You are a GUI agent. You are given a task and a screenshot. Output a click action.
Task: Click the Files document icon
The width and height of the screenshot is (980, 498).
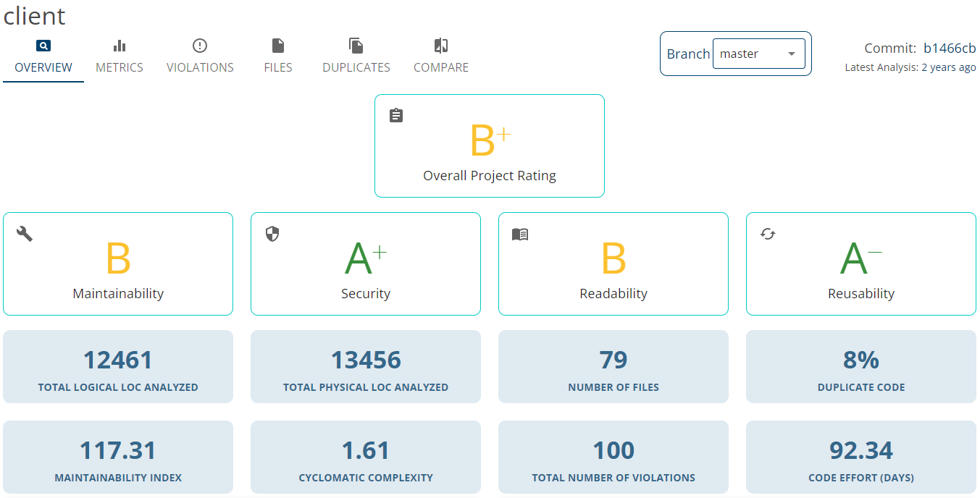click(x=278, y=46)
